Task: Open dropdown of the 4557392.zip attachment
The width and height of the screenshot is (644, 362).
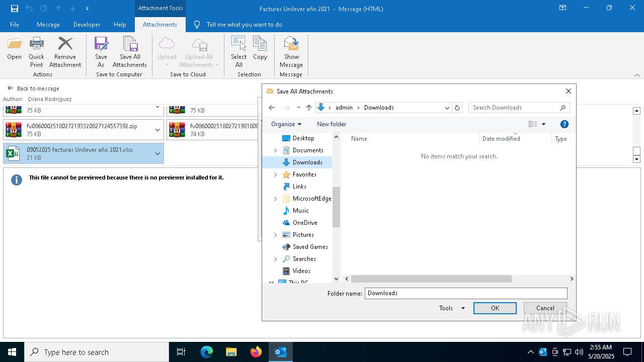Action: tap(157, 130)
